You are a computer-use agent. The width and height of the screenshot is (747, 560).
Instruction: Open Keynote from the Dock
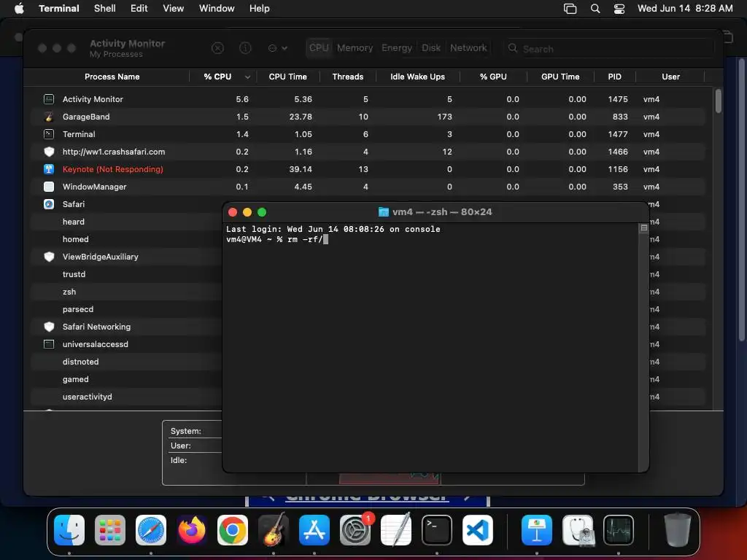click(537, 530)
